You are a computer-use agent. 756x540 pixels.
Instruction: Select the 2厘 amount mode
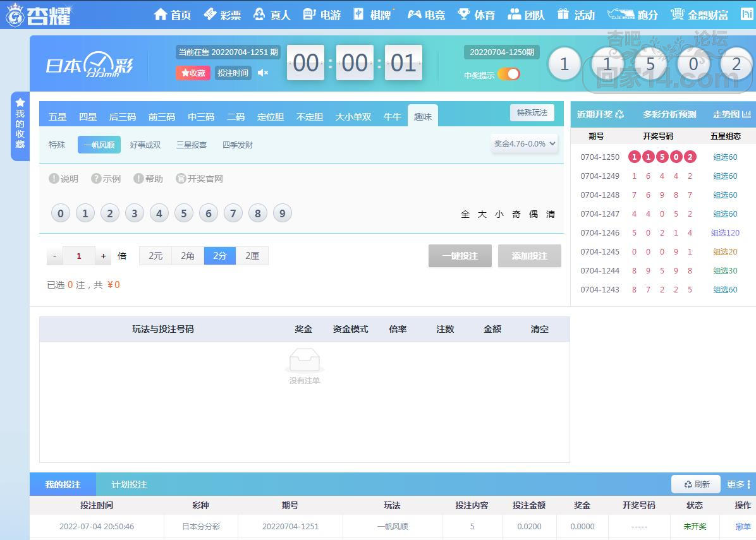[252, 256]
